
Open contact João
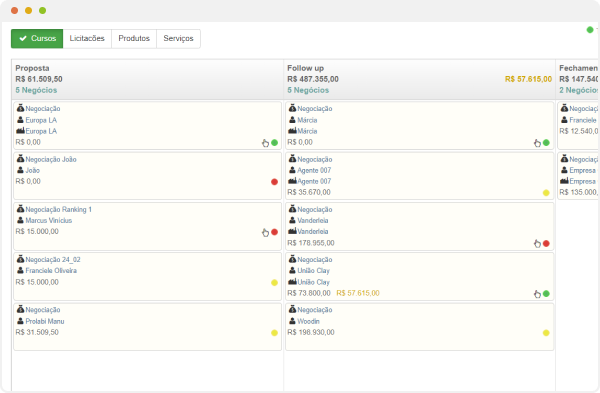pyautogui.click(x=33, y=170)
